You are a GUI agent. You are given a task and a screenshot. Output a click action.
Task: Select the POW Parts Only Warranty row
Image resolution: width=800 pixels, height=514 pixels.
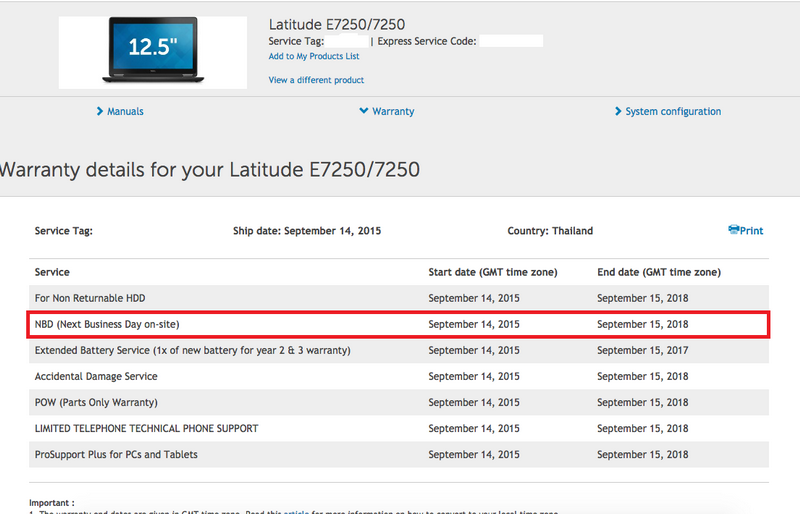click(x=96, y=402)
